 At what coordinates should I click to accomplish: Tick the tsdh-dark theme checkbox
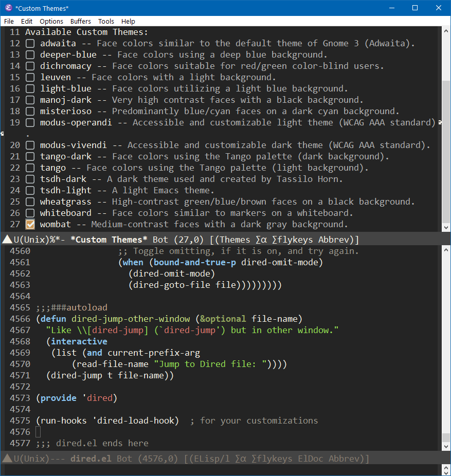(30, 179)
